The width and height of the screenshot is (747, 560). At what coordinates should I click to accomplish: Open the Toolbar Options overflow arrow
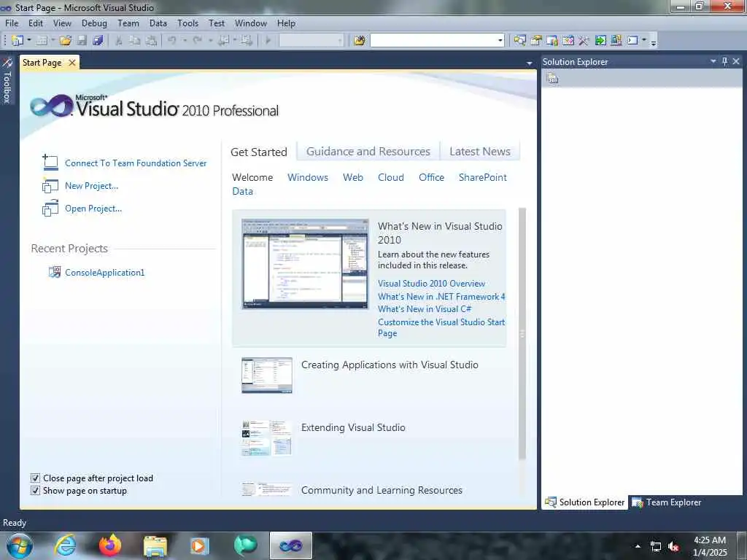pos(654,42)
